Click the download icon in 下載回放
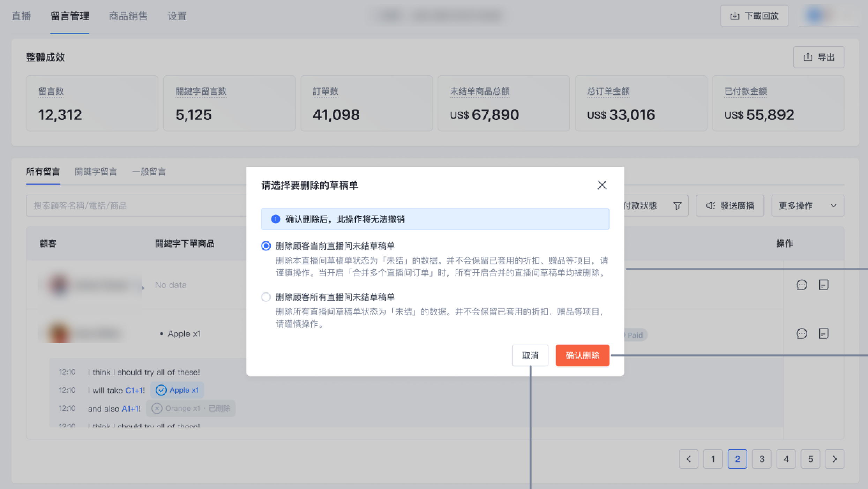The height and width of the screenshot is (489, 868). click(735, 16)
